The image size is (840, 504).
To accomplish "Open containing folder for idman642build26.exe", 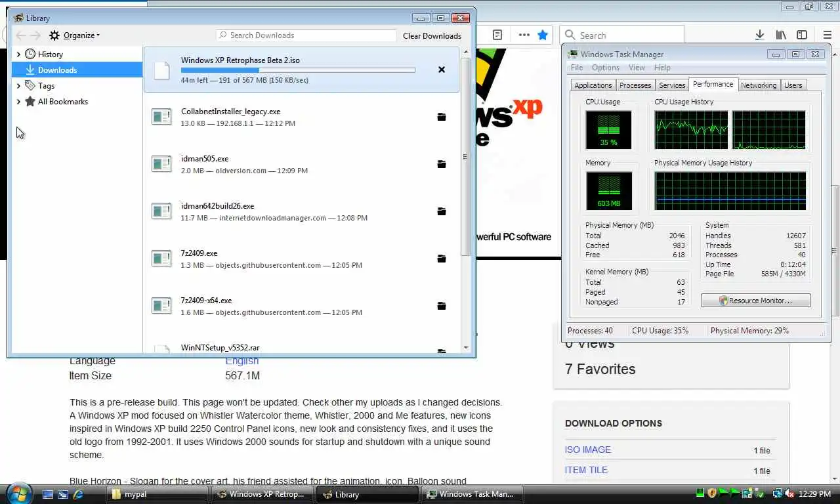I will (x=442, y=211).
